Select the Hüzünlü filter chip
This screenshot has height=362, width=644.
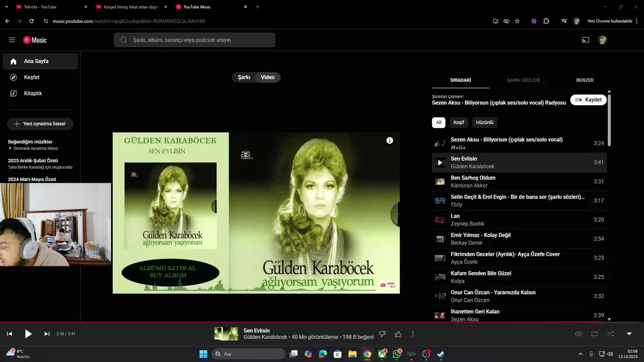coord(485,122)
